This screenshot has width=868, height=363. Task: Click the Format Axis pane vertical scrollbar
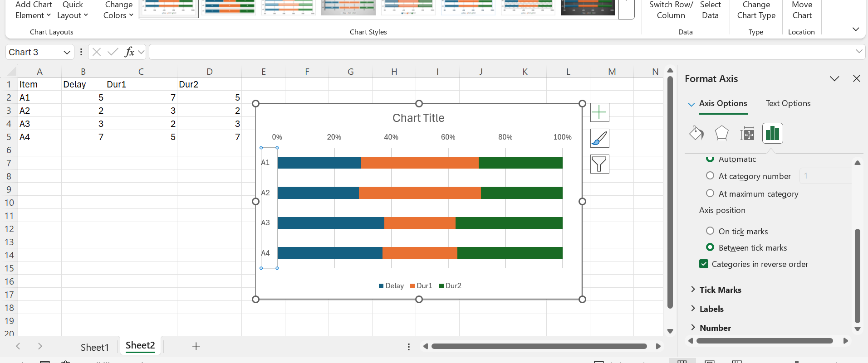tap(858, 276)
